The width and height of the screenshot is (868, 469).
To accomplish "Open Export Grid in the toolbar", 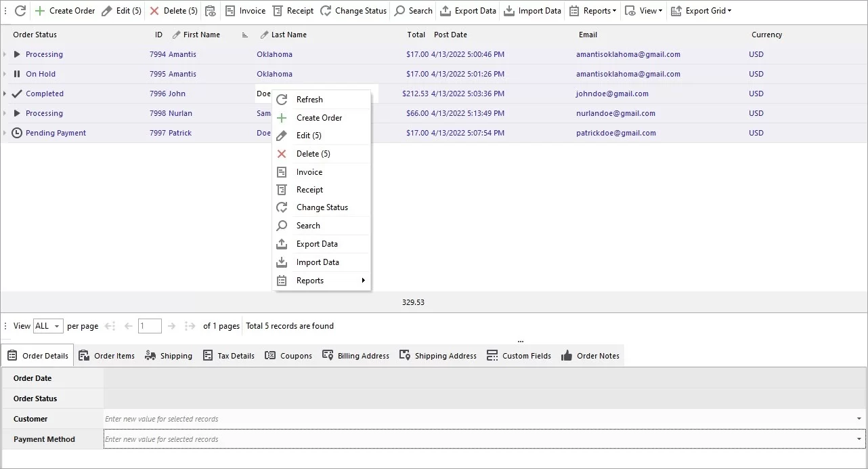I will (x=701, y=11).
